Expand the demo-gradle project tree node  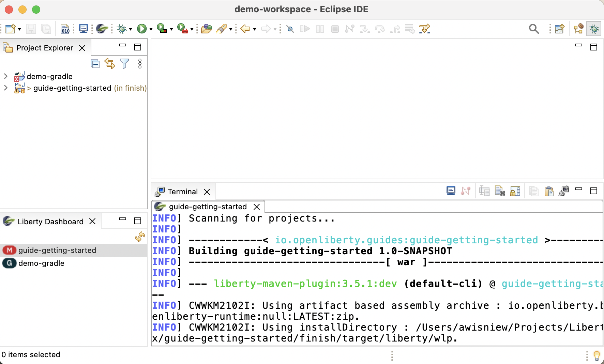(5, 76)
